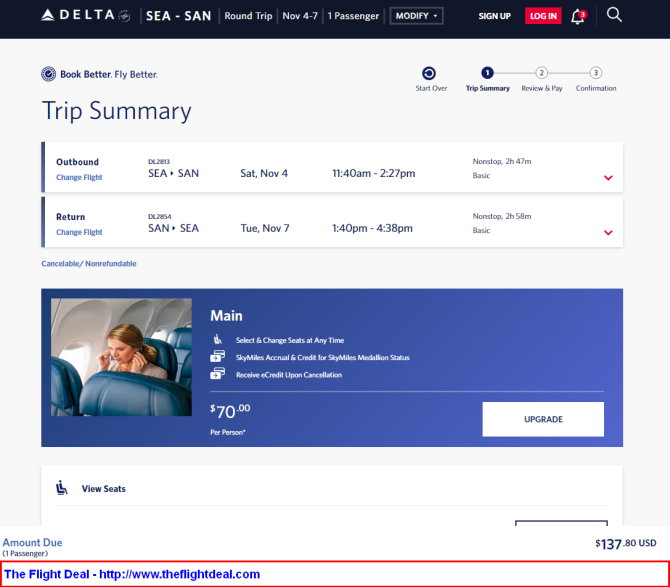Click the card icon beside Receive eCredit
The image size is (670, 587).
pyautogui.click(x=217, y=373)
